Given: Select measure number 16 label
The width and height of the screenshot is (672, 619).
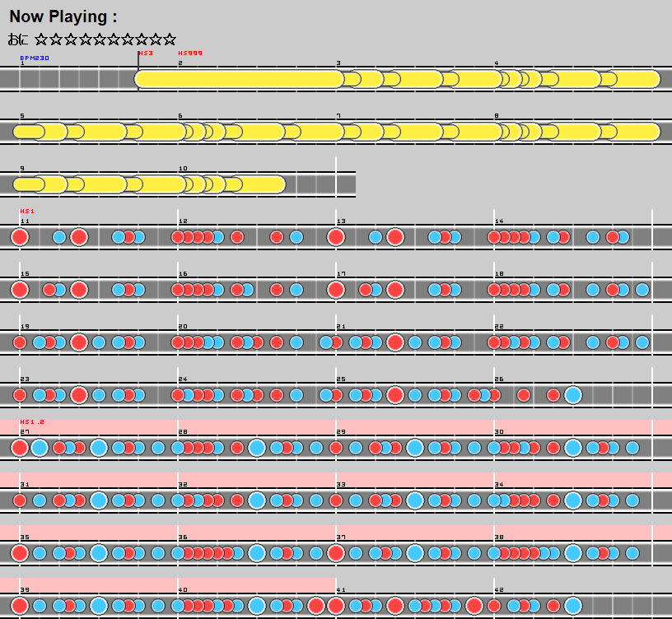Looking at the screenshot, I should [x=183, y=274].
